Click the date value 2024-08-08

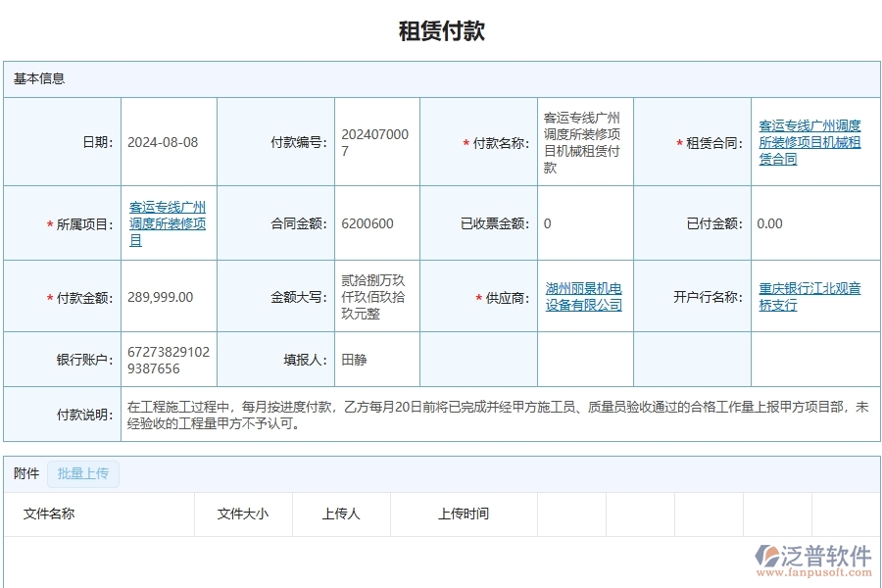point(162,140)
